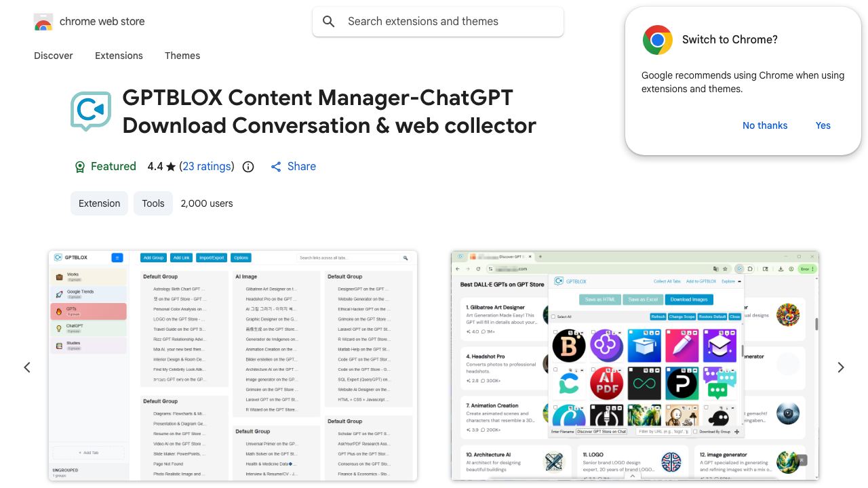This screenshot has height=488, width=868.
Task: Tick the checkbox on the blue graduation cap image
Action: pyautogui.click(x=631, y=332)
